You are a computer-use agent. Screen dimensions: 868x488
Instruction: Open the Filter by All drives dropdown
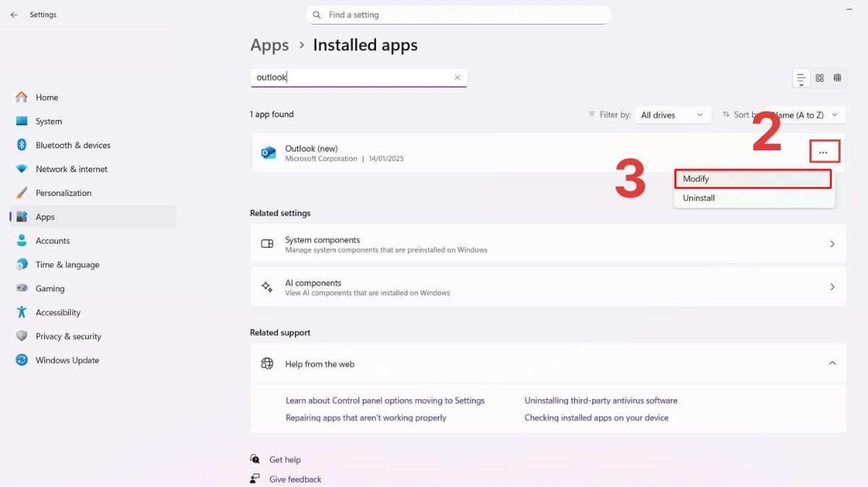(672, 115)
